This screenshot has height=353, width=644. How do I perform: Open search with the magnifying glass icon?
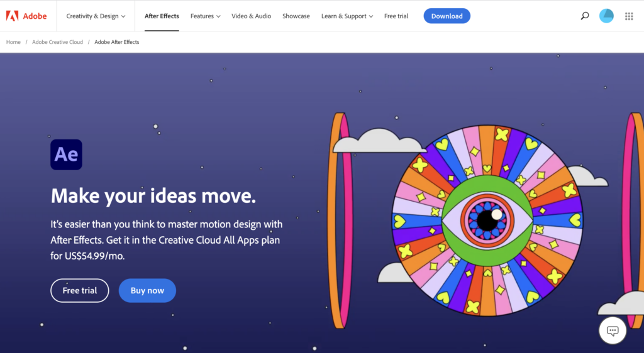point(584,16)
